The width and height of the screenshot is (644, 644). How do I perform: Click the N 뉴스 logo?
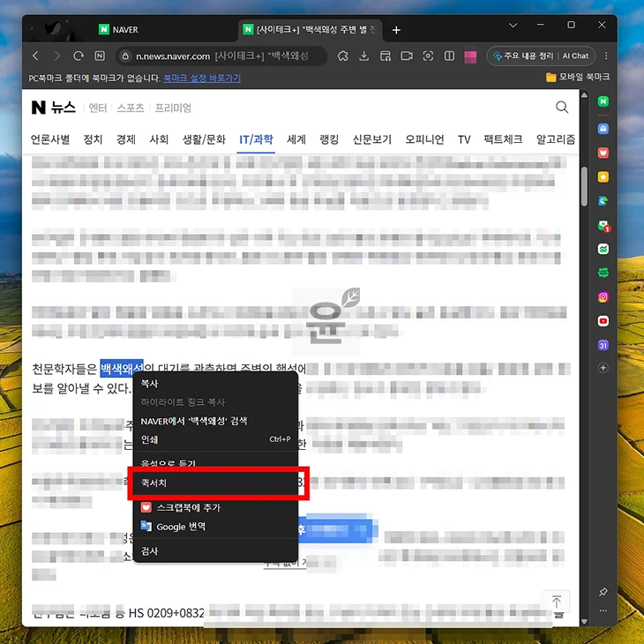tap(54, 108)
